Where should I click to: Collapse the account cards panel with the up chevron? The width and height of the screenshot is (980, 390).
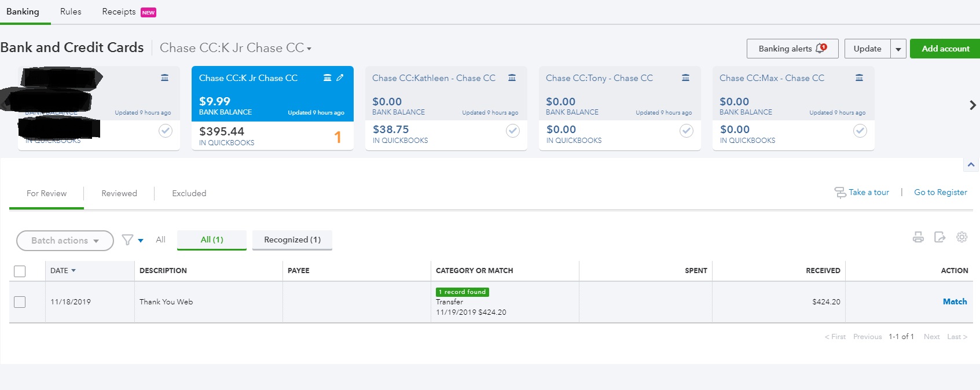coord(971,165)
